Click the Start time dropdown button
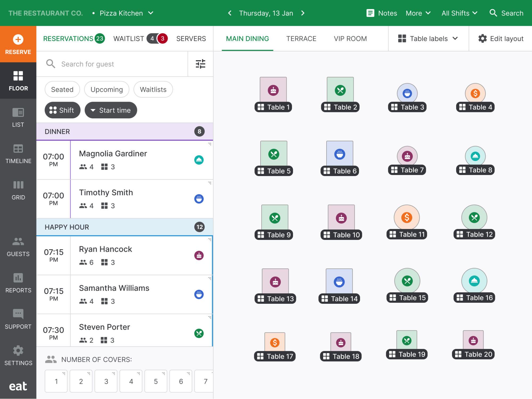The height and width of the screenshot is (399, 532). point(111,110)
